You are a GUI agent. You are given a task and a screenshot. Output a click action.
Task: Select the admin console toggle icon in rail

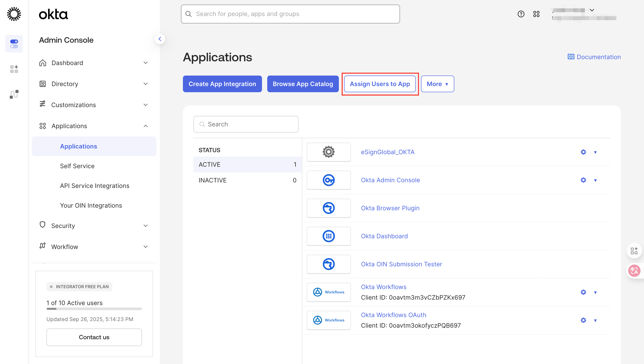(14, 44)
